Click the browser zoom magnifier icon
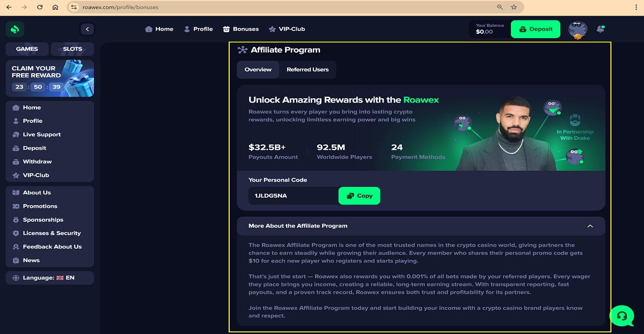 click(x=500, y=8)
